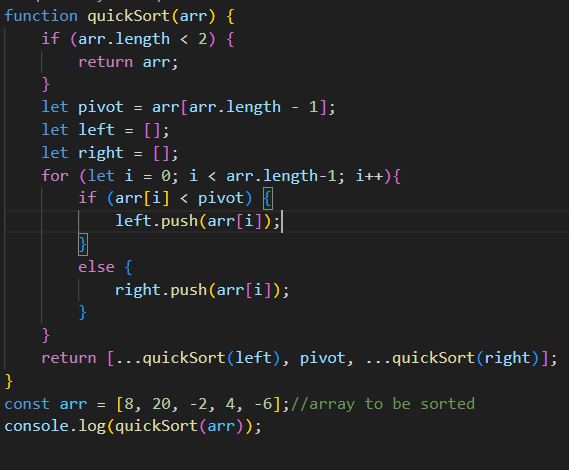Click the 'else' keyword
The image size is (569, 470).
coord(96,267)
